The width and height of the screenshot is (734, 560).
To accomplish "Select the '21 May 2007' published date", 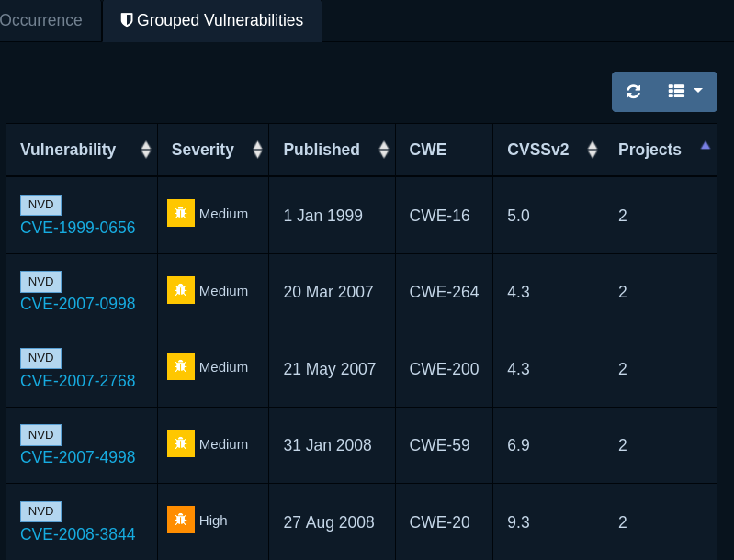I will pyautogui.click(x=330, y=369).
